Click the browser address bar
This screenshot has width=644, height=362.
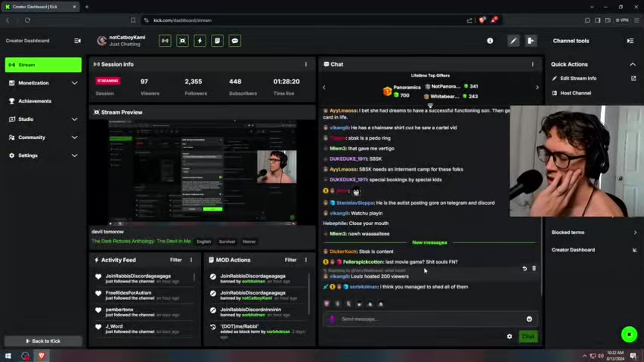pos(302,20)
